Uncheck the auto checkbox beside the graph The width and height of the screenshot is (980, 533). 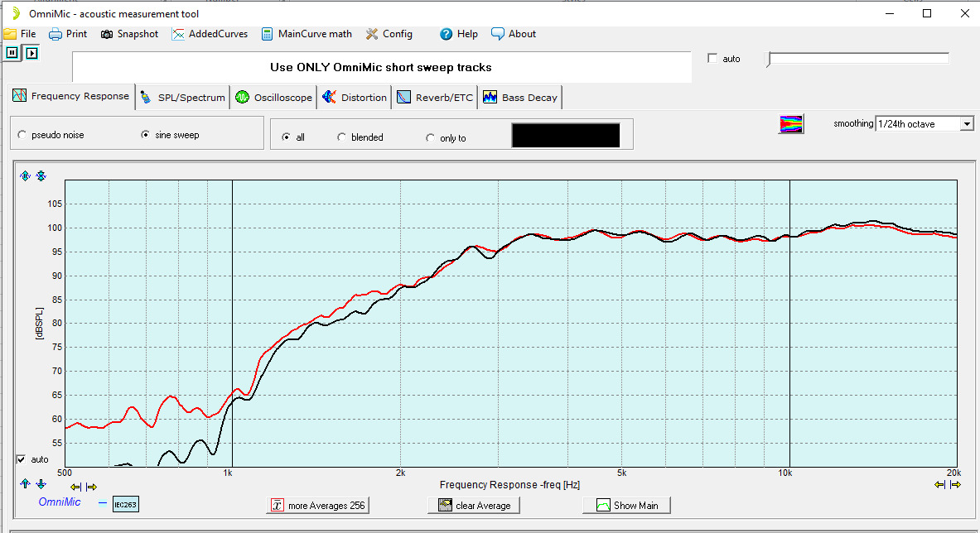[x=21, y=459]
